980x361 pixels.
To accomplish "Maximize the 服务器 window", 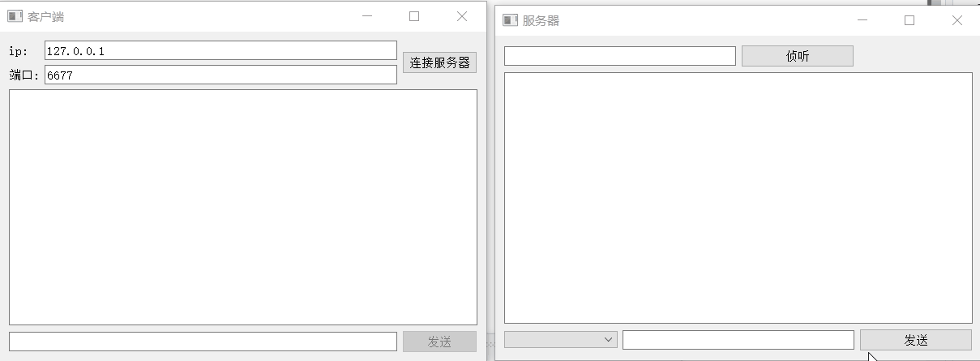I will (909, 20).
